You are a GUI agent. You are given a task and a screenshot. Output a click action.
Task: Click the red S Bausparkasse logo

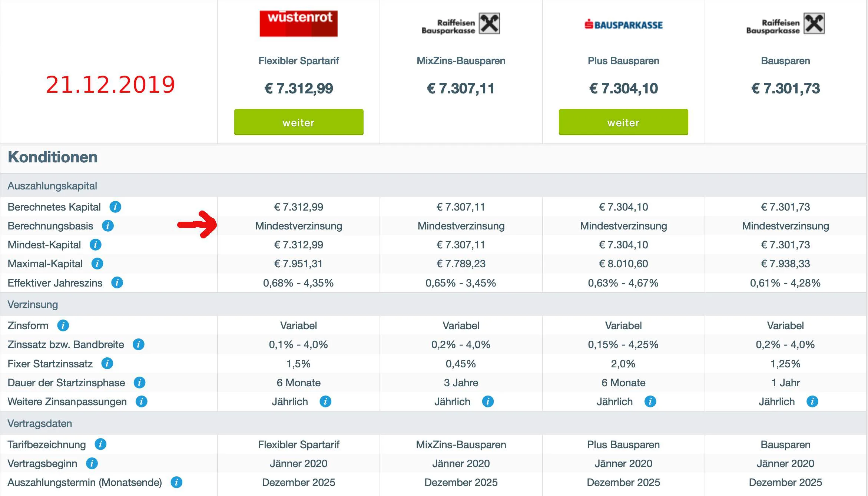point(624,24)
